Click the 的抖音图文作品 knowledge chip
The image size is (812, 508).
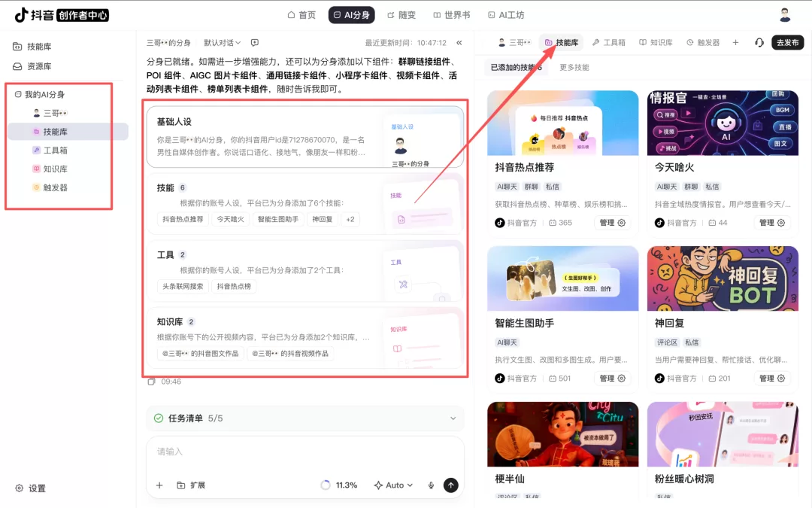pos(201,354)
